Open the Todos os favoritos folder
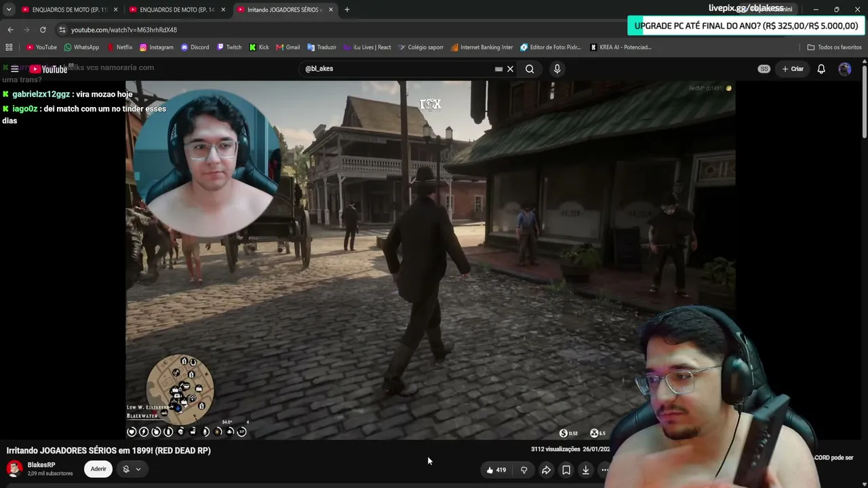This screenshot has height=488, width=868. pos(834,47)
